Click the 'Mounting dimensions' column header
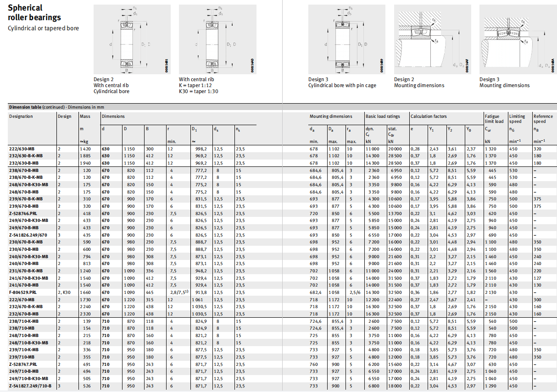The image size is (557, 392). [x=331, y=116]
